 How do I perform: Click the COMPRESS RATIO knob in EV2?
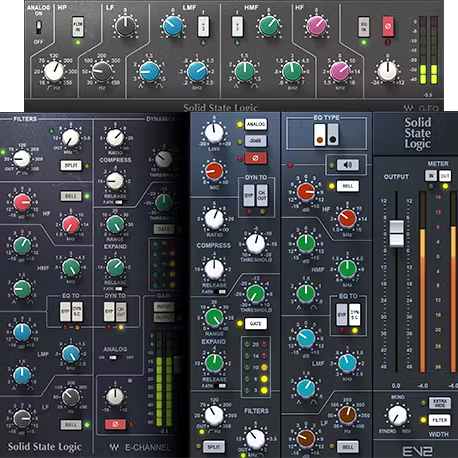[x=214, y=219]
